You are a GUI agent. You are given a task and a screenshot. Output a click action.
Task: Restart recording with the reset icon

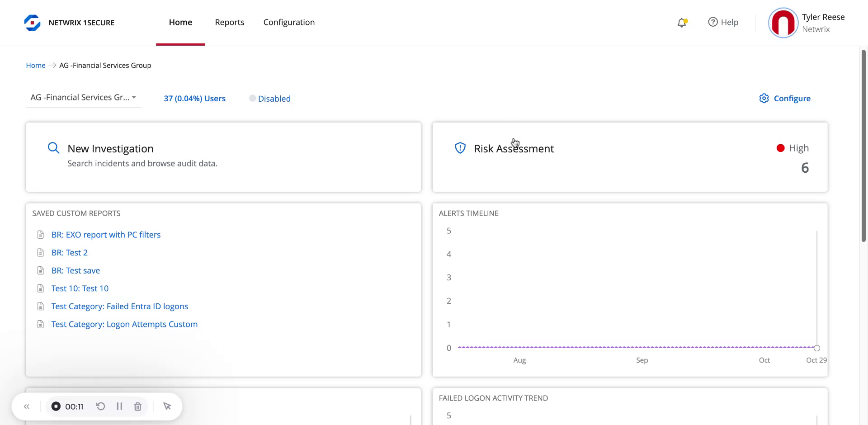[x=100, y=406]
